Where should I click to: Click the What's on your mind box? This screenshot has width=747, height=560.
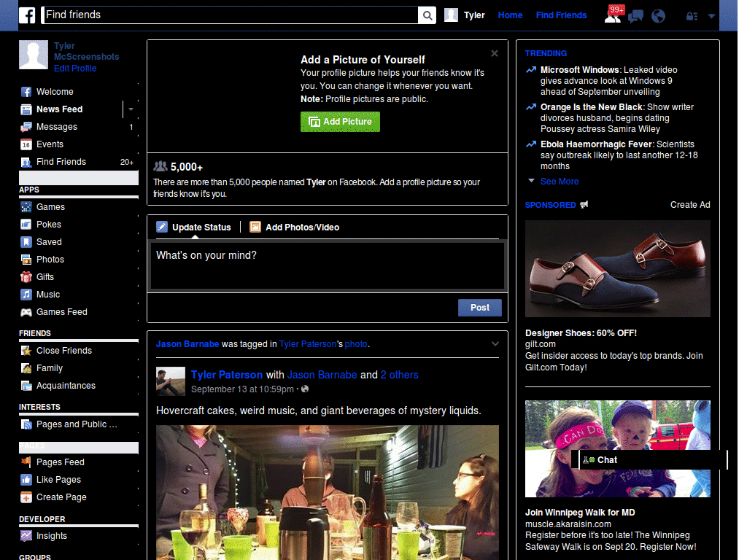pyautogui.click(x=328, y=265)
